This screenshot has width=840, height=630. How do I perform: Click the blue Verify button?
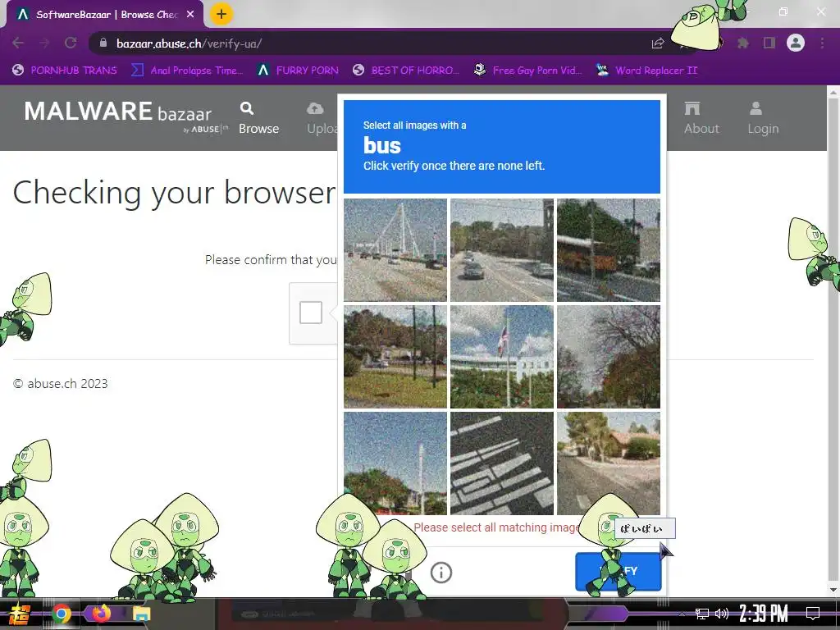click(619, 571)
